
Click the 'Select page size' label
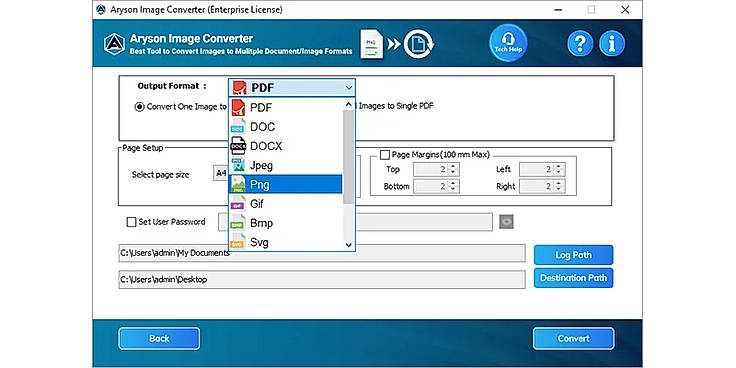point(161,175)
